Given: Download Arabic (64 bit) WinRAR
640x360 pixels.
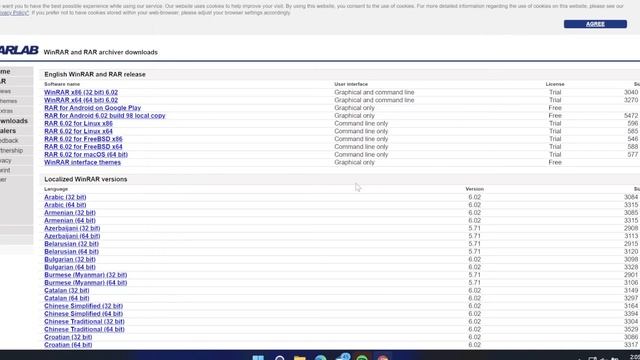Looking at the screenshot, I should (65, 205).
